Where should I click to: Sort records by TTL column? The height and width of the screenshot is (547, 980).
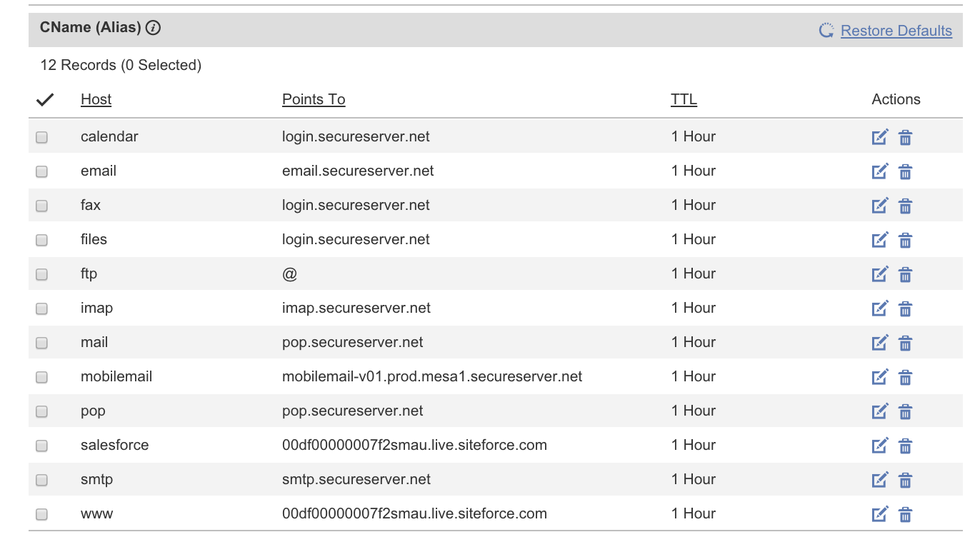(684, 99)
